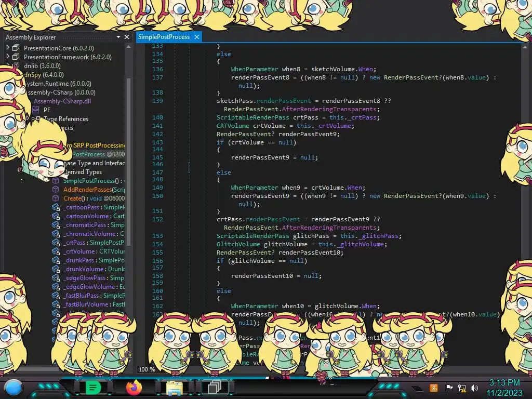Screen dimensions: 532x399
Task: Click the PresentationFramework assembly icon
Action: [x=16, y=57]
